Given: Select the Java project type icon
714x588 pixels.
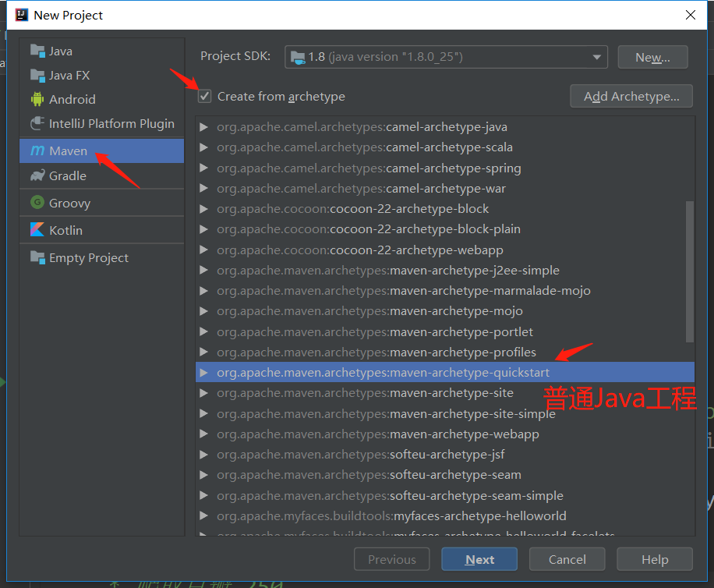Looking at the screenshot, I should click(37, 51).
